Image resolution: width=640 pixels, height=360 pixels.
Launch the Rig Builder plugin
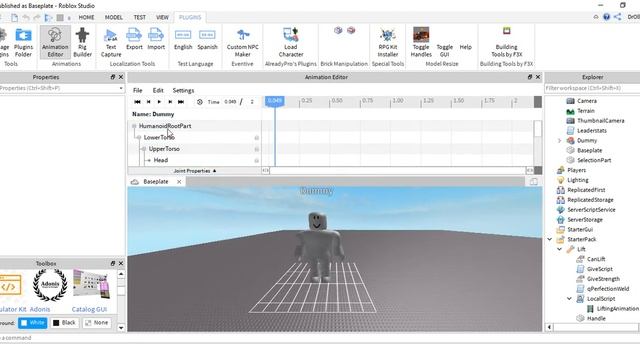point(82,42)
